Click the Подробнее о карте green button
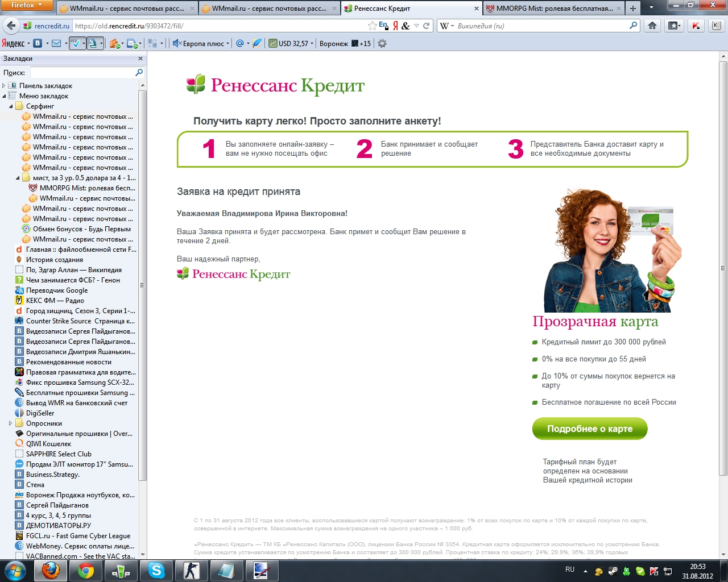 (590, 429)
